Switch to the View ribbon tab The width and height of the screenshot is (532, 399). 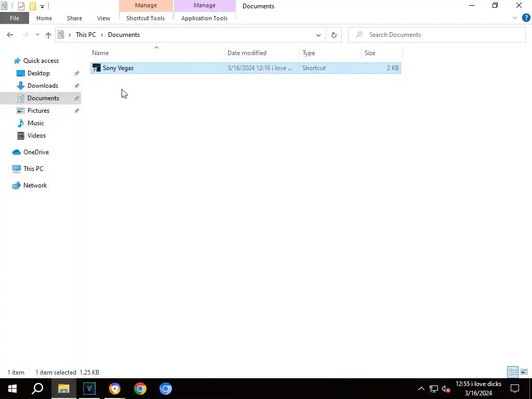point(103,18)
